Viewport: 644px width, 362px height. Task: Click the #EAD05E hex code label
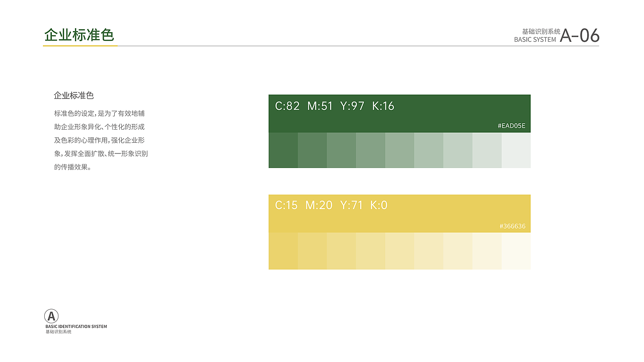pyautogui.click(x=511, y=126)
